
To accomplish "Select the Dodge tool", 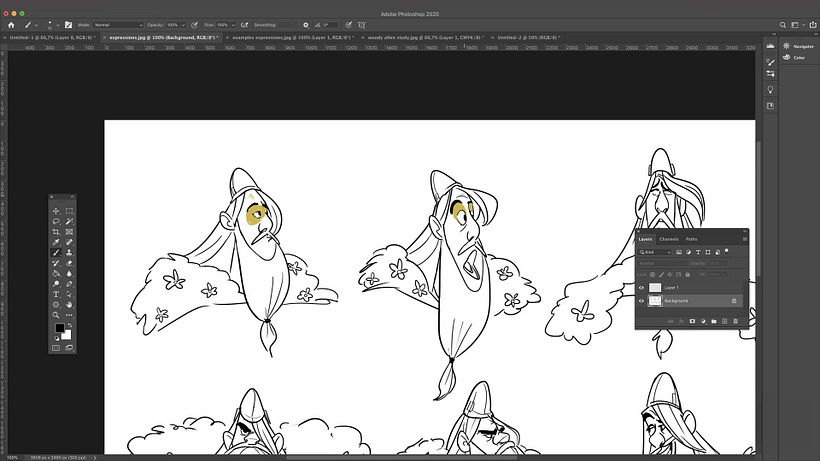I will pyautogui.click(x=56, y=284).
